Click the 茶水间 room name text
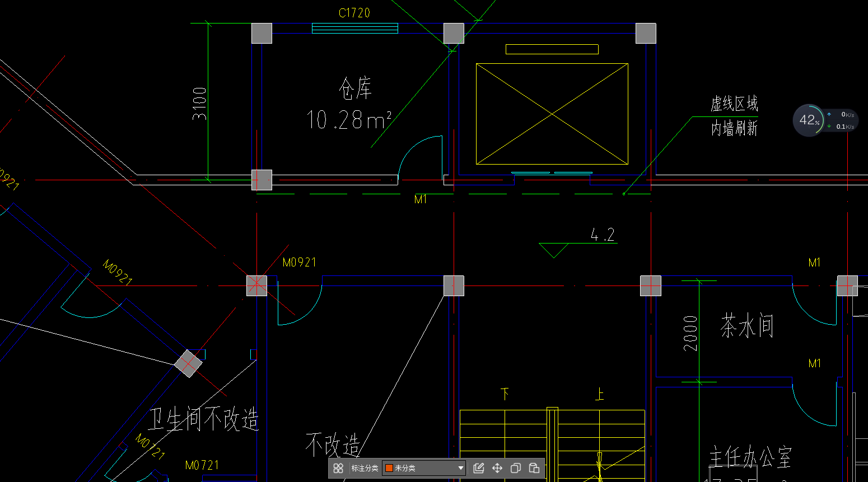The width and height of the screenshot is (868, 482). pyautogui.click(x=747, y=326)
